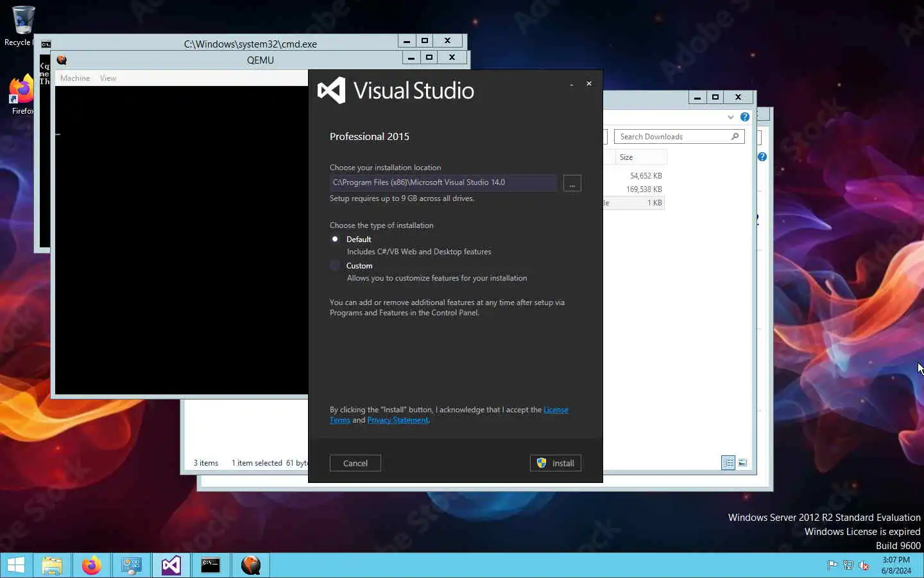Minimize the QEMU window

pos(411,58)
